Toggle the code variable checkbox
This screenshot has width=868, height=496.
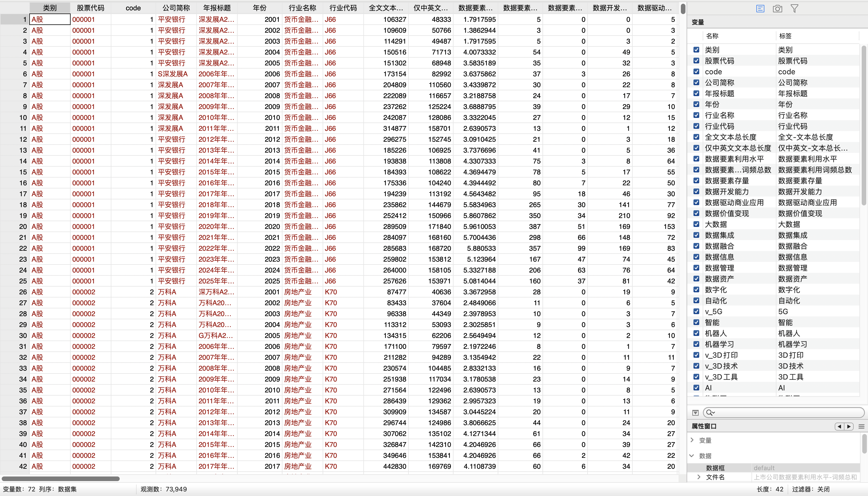696,71
